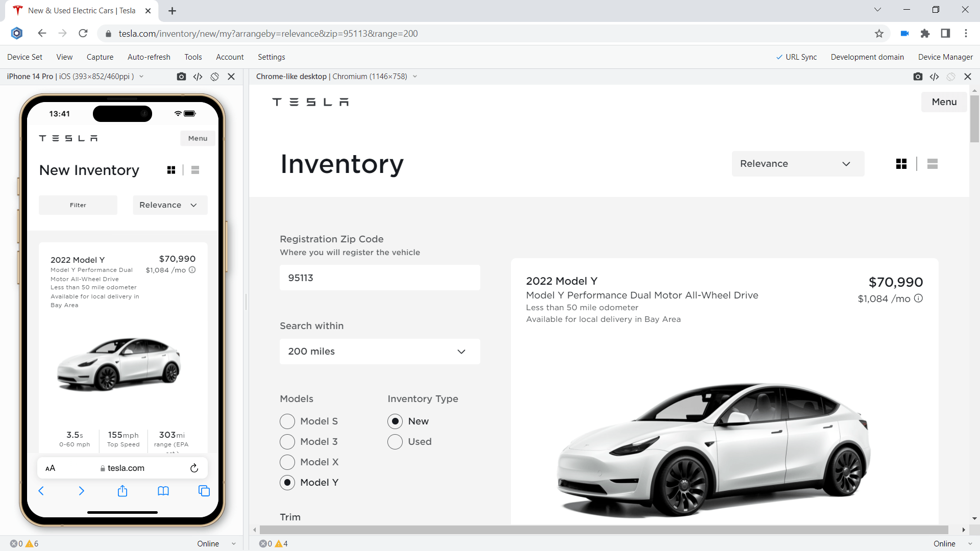Open the 200 miles search radius dropdown
The height and width of the screenshot is (551, 980).
click(379, 352)
